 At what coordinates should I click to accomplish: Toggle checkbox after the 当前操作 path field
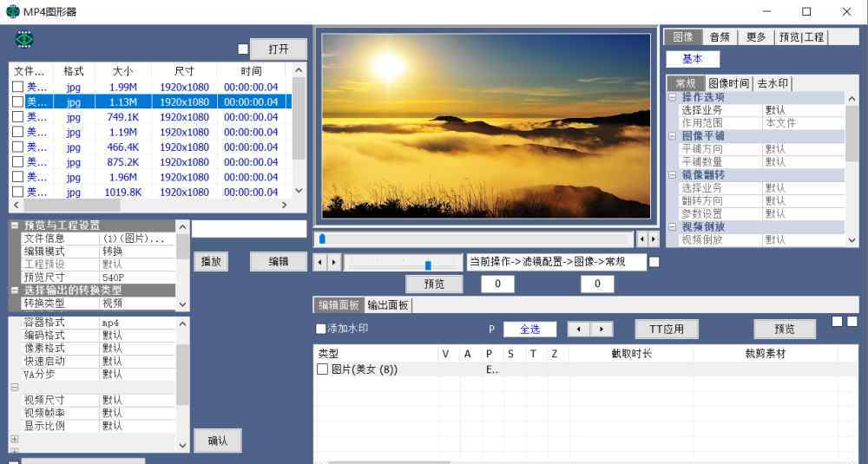tap(654, 262)
